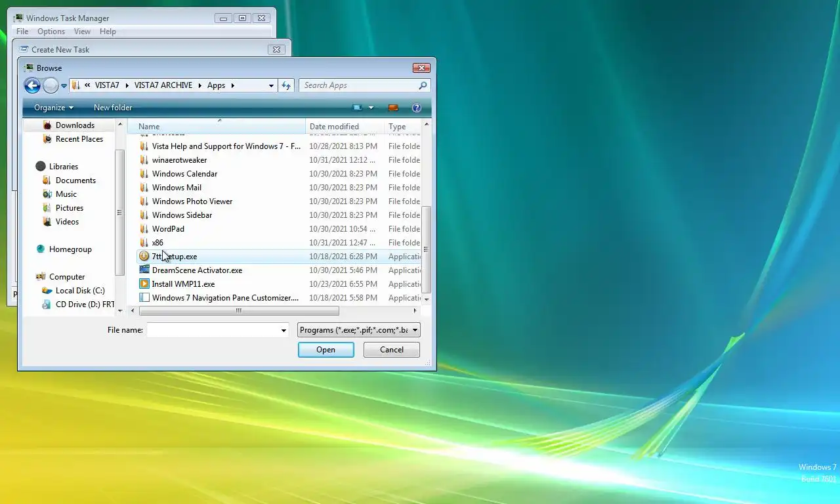
Task: Open the Documents library
Action: pos(75,180)
